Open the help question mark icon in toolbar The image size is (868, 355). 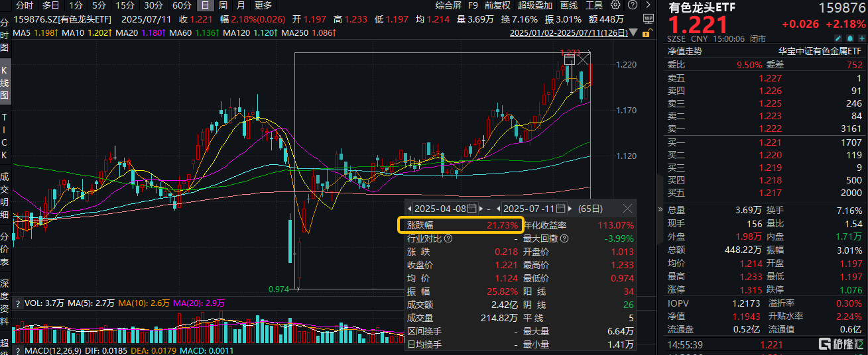point(633,5)
